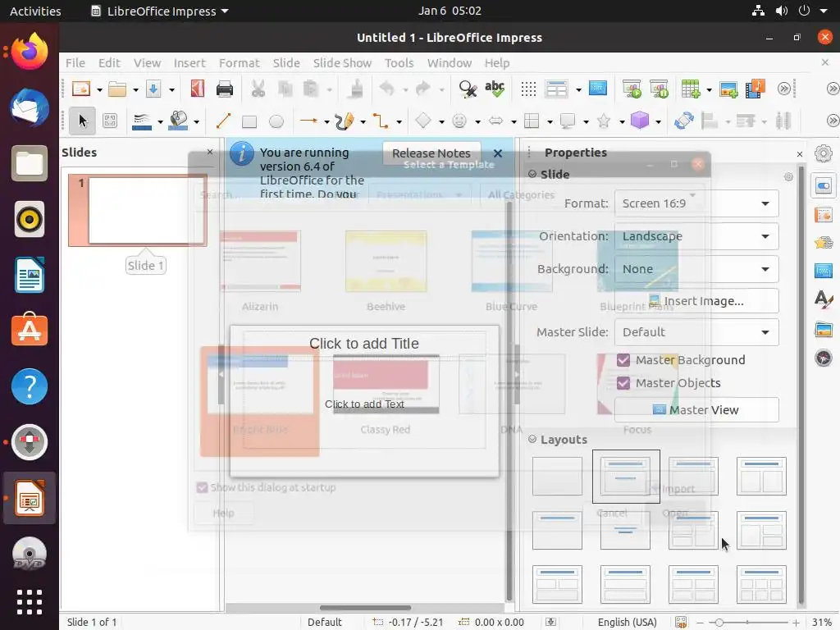This screenshot has height=630, width=840.
Task: Open the Master Slide Default dropdown
Action: pyautogui.click(x=696, y=332)
